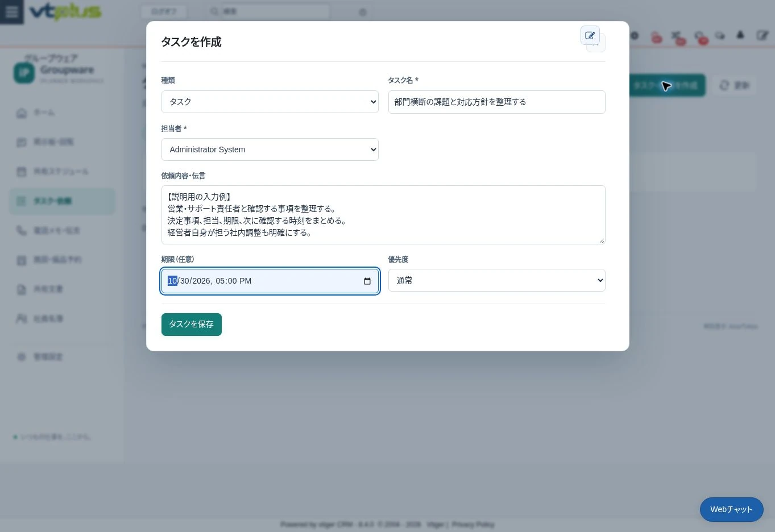Click the phone icon in the sidebar

[x=22, y=230]
